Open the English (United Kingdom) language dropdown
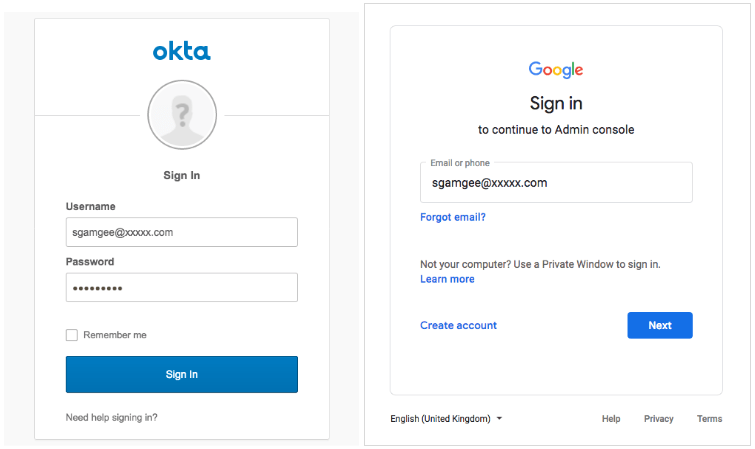The width and height of the screenshot is (755, 449). (x=446, y=419)
